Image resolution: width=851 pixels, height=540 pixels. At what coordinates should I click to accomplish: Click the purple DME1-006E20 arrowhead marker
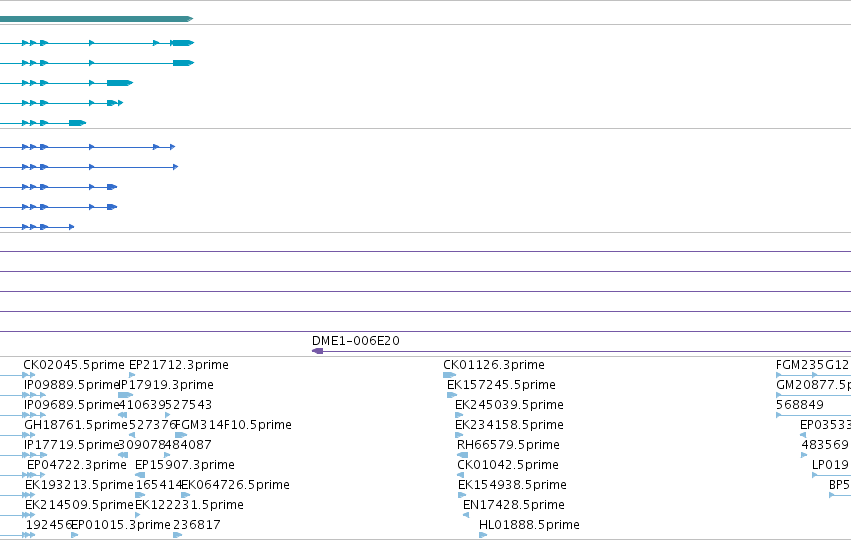[317, 351]
